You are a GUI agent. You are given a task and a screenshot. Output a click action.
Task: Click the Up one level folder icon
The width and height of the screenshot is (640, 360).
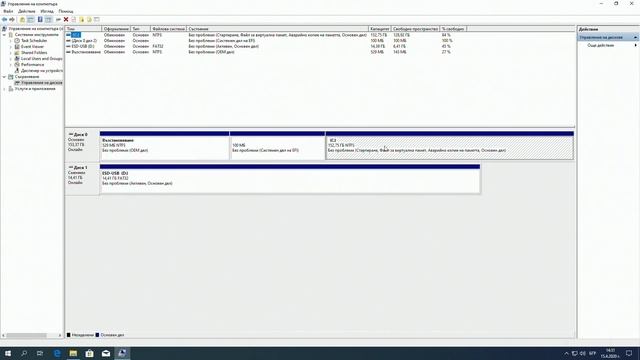(x=22, y=20)
